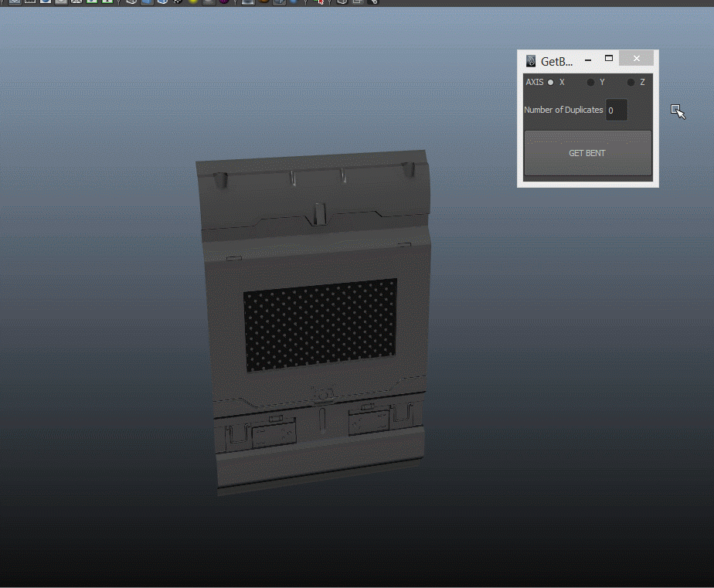
Task: Select the Z axis radio button
Action: coord(631,83)
